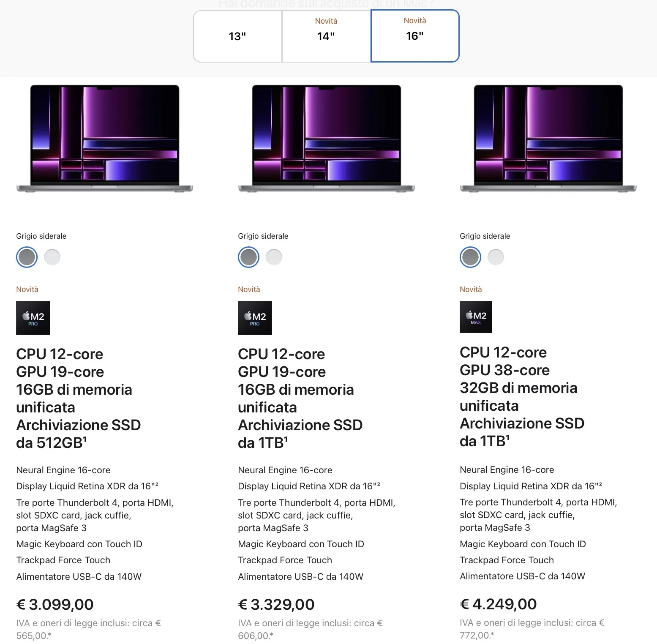Click the M2 Max chip badge on right model
This screenshot has height=644, width=657.
pos(476,317)
